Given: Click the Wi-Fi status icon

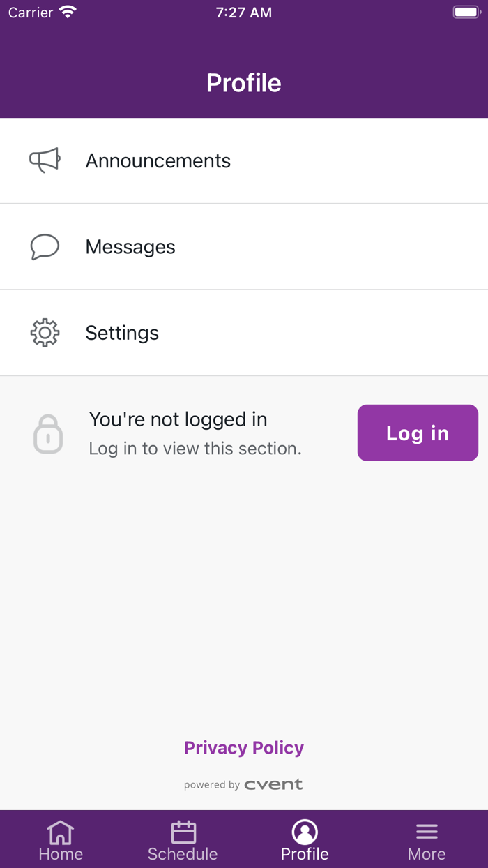Looking at the screenshot, I should coord(68,13).
